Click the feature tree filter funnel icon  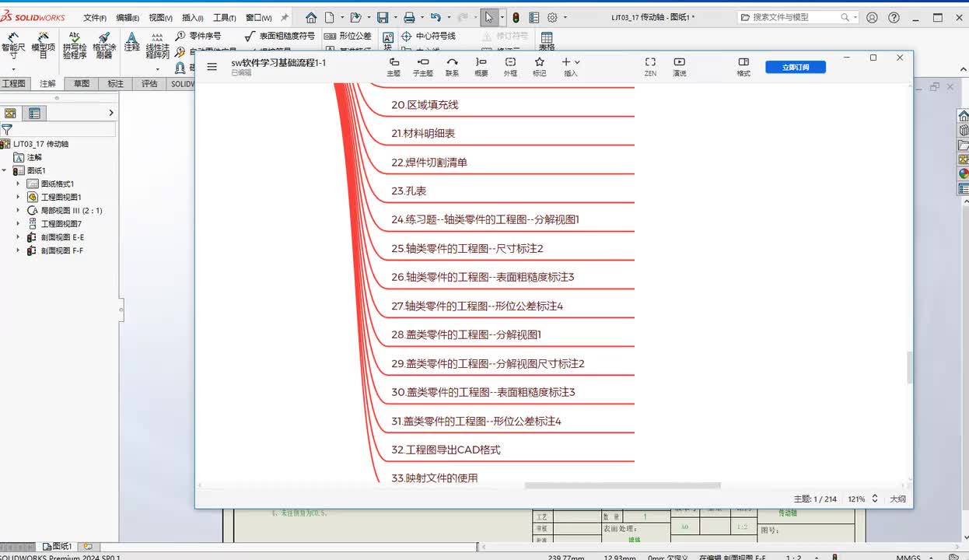(x=7, y=129)
